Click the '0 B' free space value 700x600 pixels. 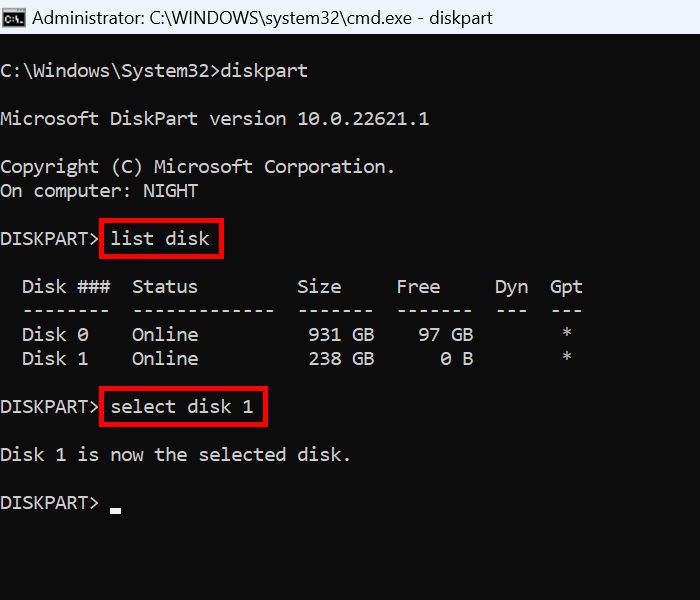point(457,359)
